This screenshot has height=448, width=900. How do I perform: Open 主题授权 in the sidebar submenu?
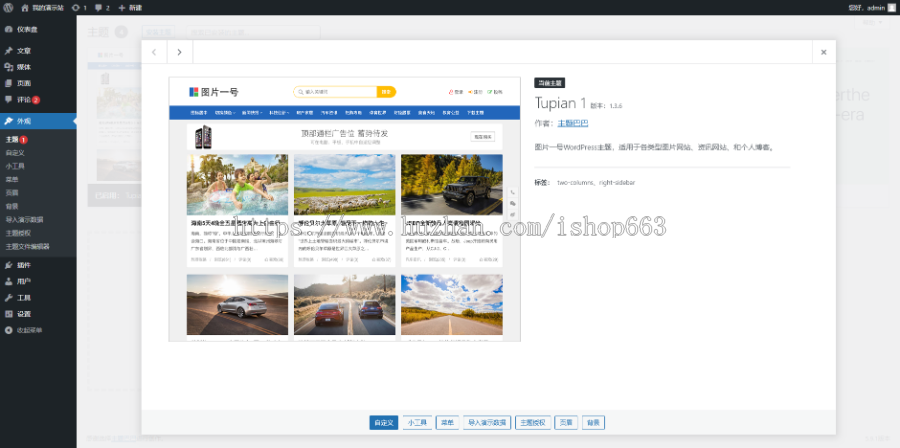pyautogui.click(x=18, y=233)
